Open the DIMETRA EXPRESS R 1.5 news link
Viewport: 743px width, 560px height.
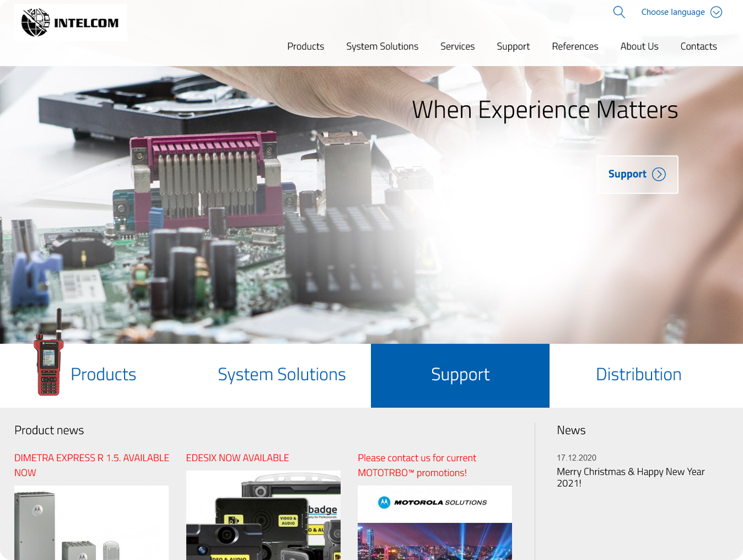point(91,465)
